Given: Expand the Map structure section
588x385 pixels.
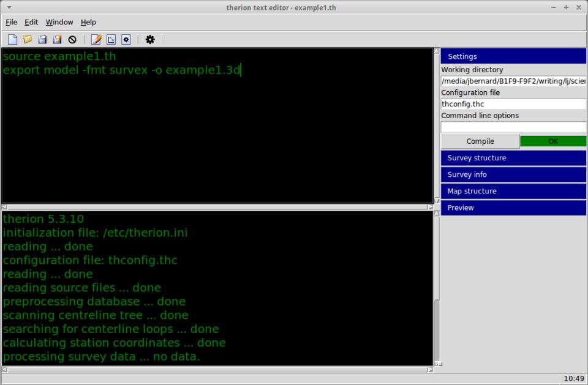Looking at the screenshot, I should click(x=513, y=191).
